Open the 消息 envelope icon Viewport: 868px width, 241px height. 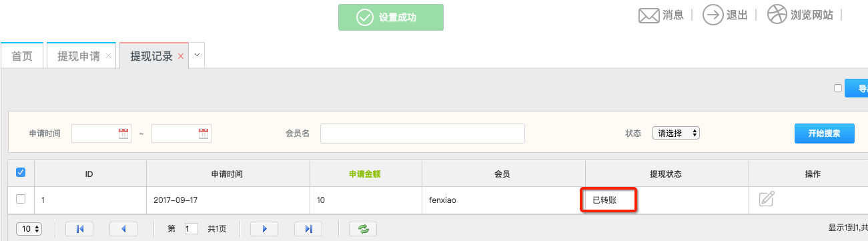649,15
